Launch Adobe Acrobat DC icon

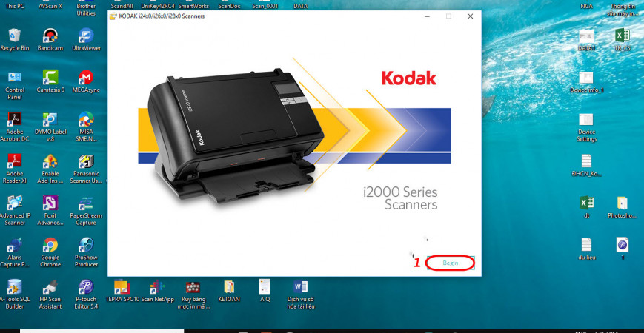pos(15,127)
